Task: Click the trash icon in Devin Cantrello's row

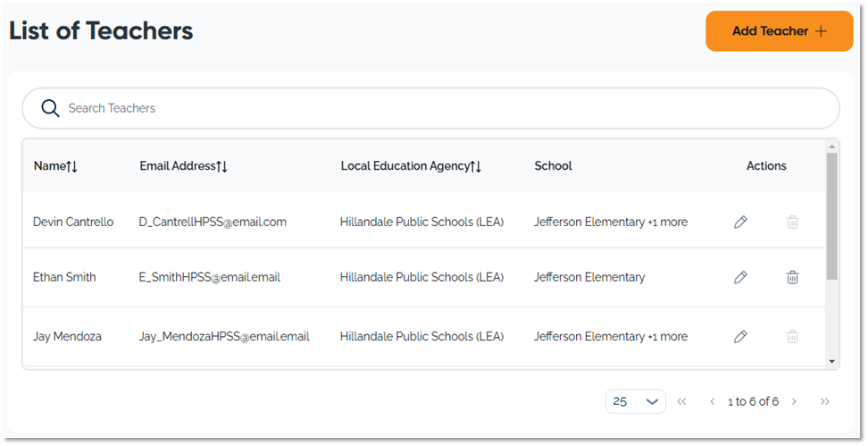Action: pos(792,223)
